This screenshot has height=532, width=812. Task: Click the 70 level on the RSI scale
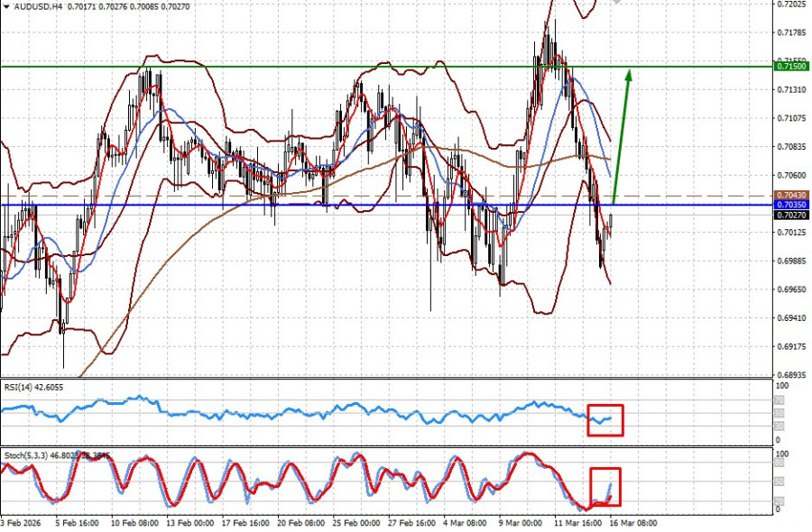780,400
